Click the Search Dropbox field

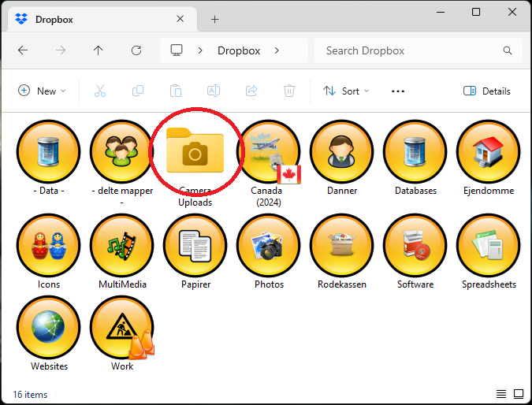tap(410, 50)
